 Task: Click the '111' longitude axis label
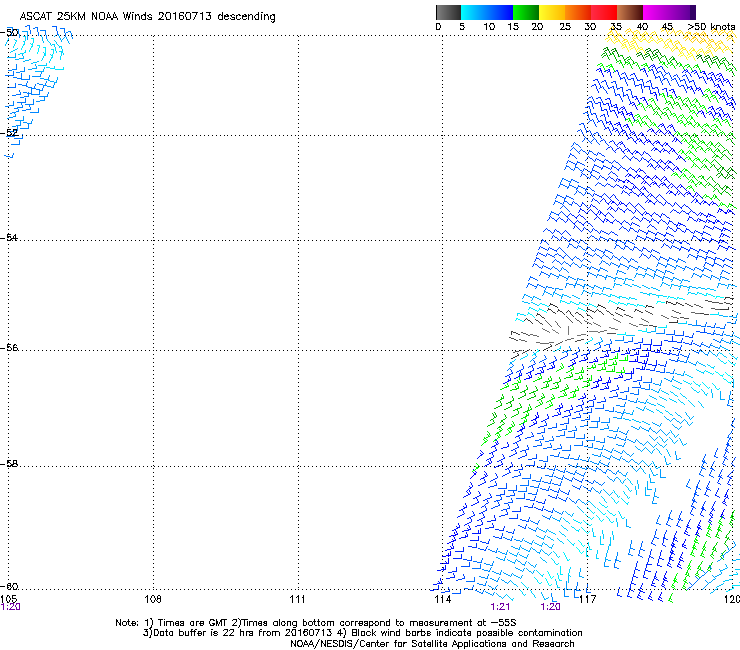click(297, 599)
